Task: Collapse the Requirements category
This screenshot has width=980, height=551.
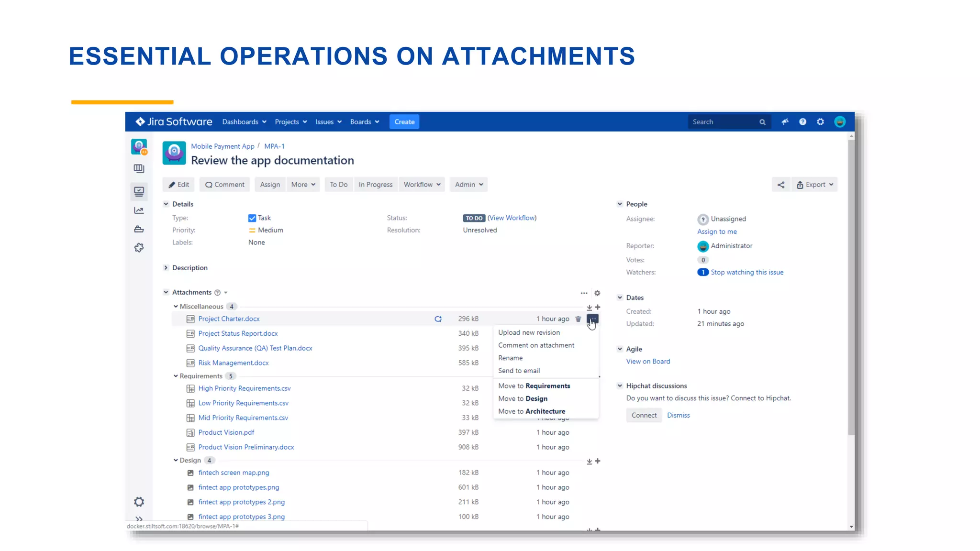Action: [176, 376]
